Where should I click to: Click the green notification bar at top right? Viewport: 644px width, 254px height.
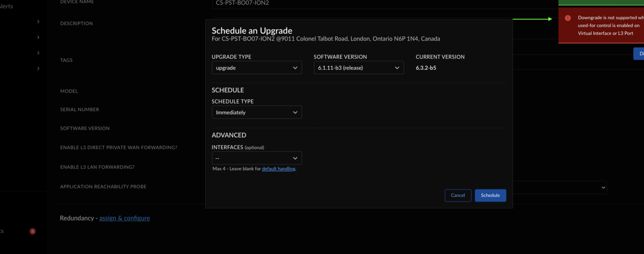(x=601, y=3)
